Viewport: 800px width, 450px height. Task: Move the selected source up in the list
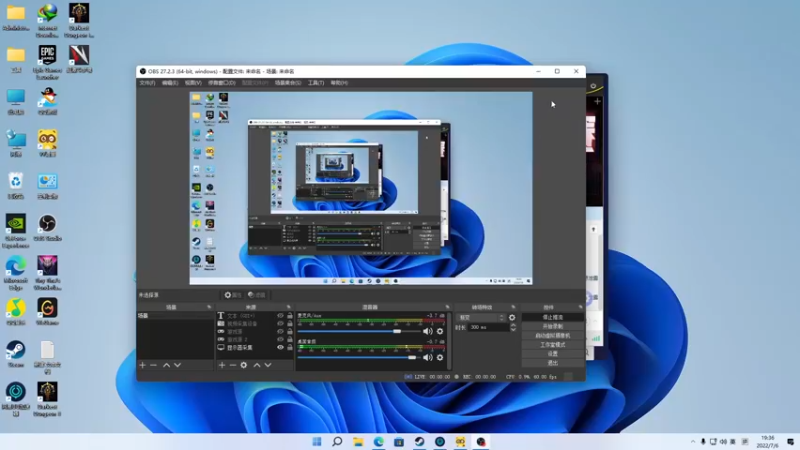[x=257, y=365]
